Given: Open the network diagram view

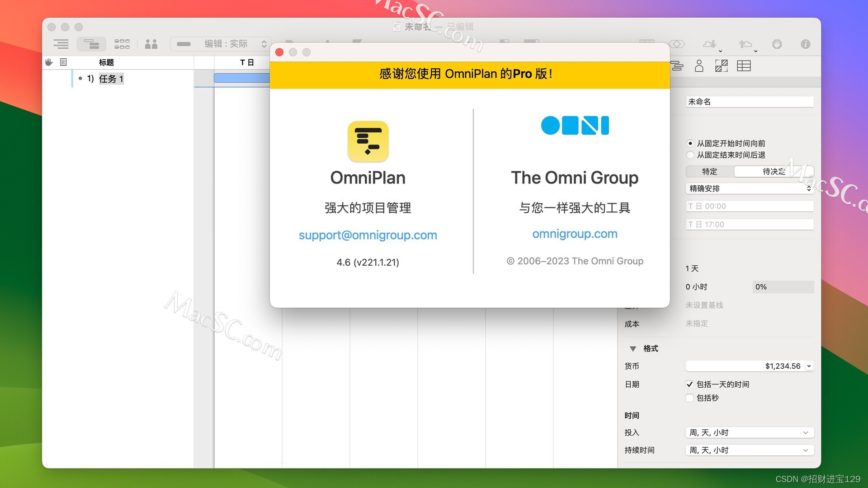Looking at the screenshot, I should click(122, 44).
